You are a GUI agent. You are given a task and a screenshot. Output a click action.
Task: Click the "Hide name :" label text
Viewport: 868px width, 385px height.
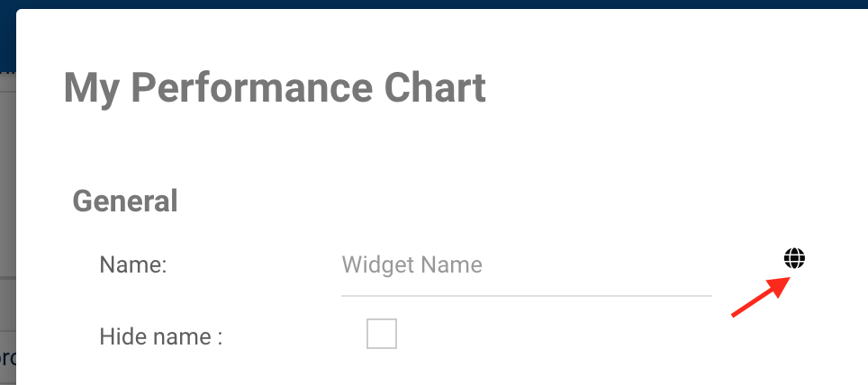click(x=161, y=337)
